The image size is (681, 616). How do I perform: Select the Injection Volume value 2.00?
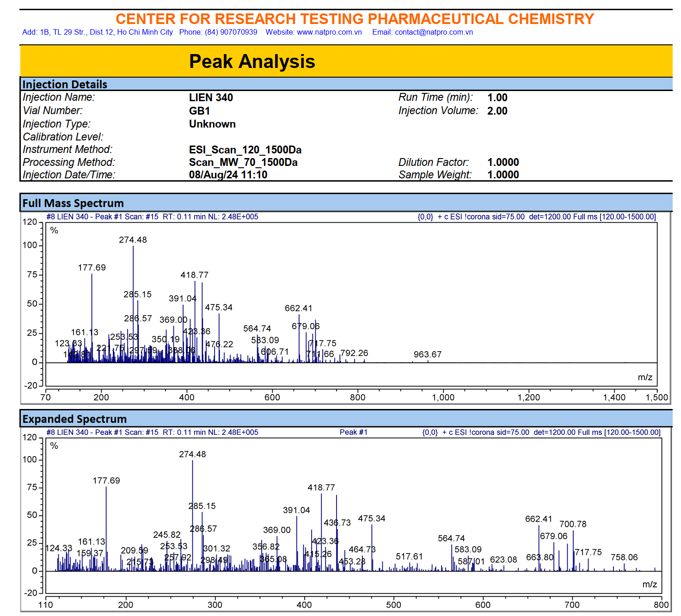tap(497, 111)
